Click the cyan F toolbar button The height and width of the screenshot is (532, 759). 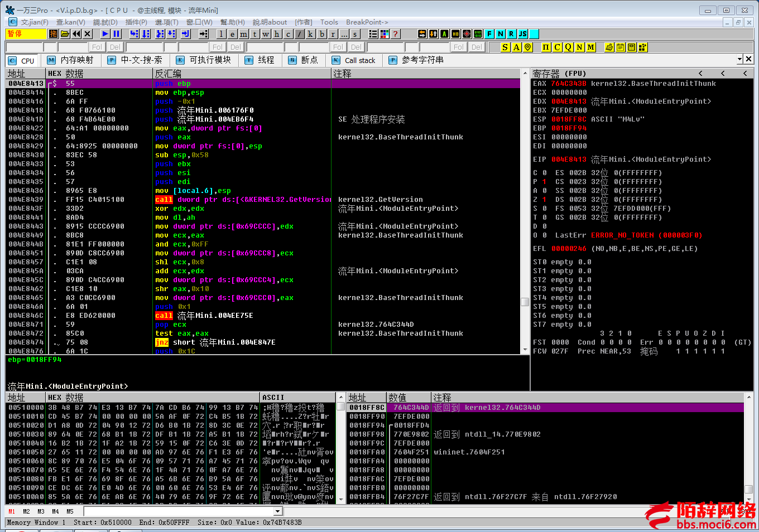[489, 33]
